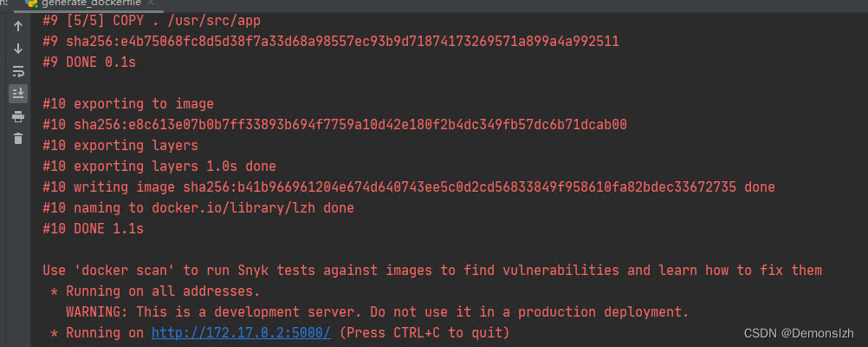This screenshot has height=347, width=868.
Task: Click the '#10 DONE 1.1s' output line
Action: (x=93, y=229)
